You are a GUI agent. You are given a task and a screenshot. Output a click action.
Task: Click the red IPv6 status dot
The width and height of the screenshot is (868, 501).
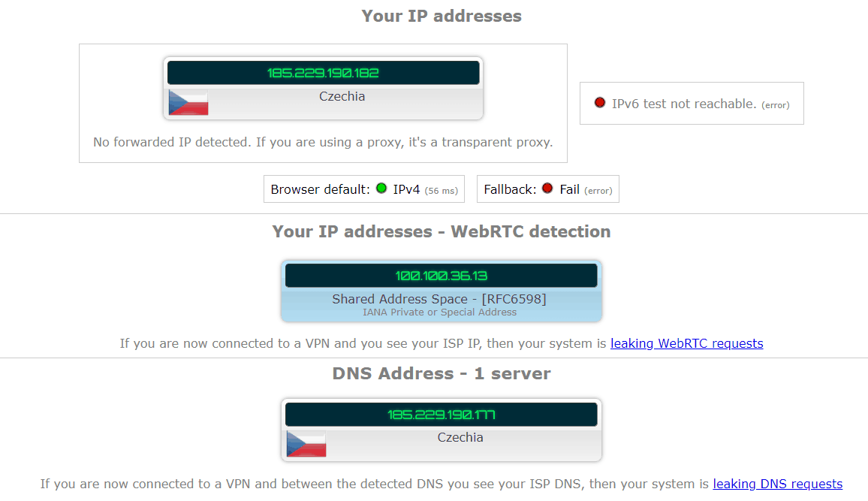599,102
